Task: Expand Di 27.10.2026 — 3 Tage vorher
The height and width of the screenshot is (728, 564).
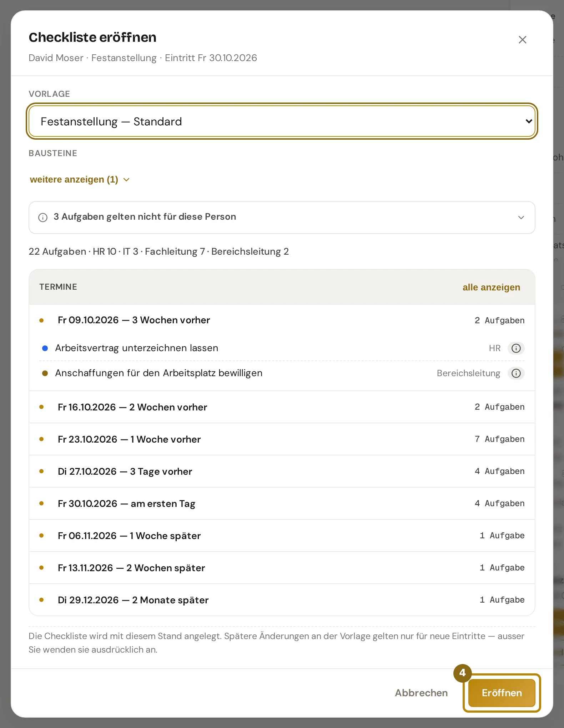Action: [x=282, y=472]
